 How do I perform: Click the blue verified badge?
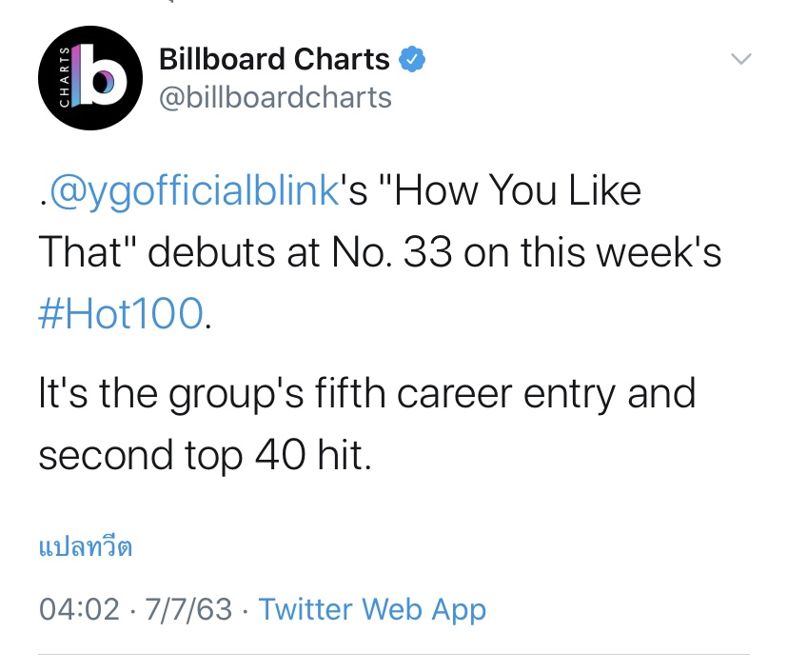(x=411, y=59)
